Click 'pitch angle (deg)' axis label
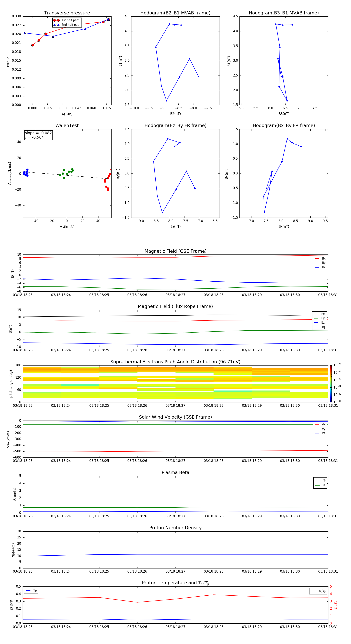Screen dimensions: 351x644 [11, 383]
